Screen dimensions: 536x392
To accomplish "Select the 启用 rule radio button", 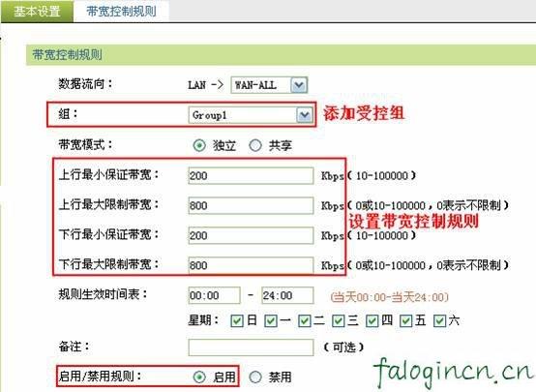I will click(199, 377).
